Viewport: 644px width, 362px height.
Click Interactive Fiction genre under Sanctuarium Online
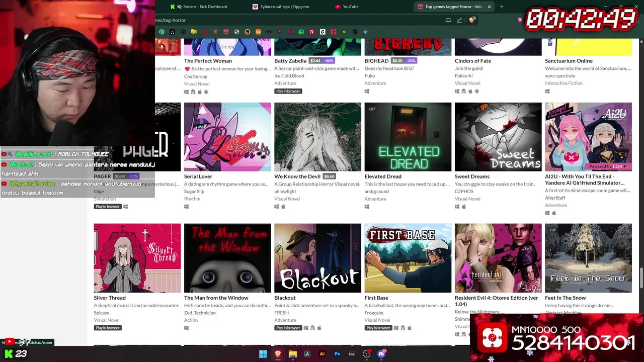click(563, 83)
